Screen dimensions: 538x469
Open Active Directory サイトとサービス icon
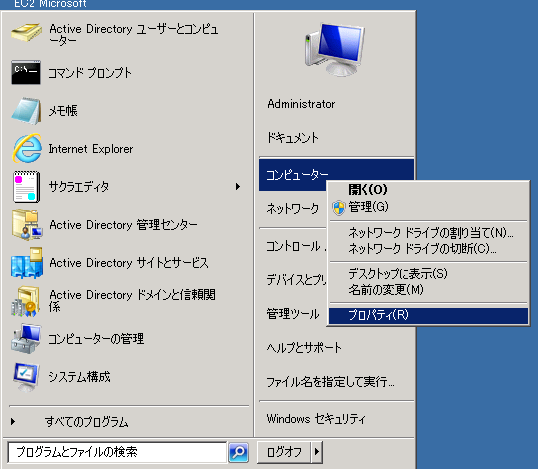tap(27, 263)
